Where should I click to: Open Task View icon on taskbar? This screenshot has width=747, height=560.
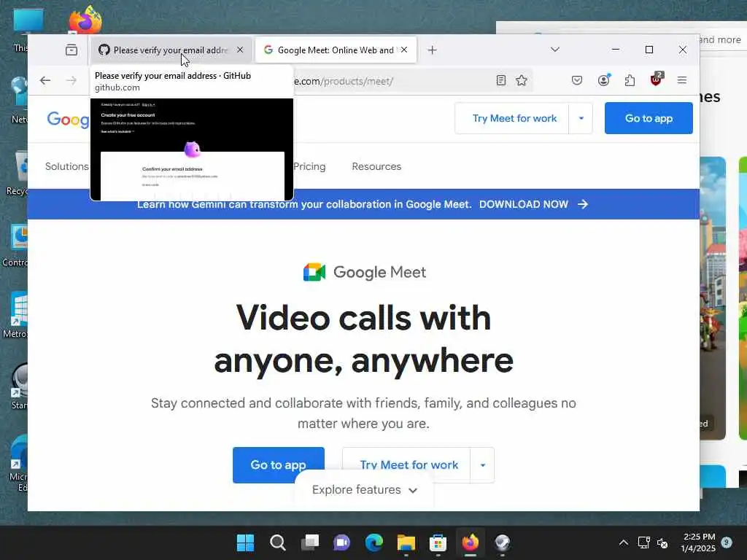click(310, 542)
